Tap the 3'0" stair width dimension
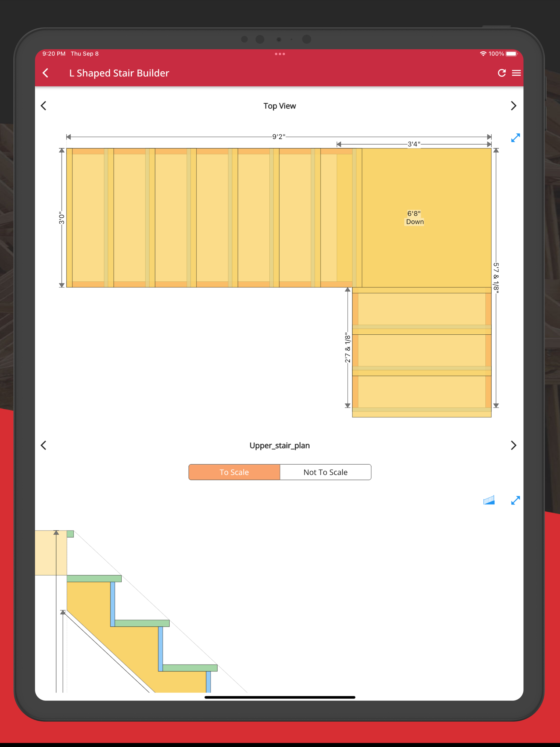The image size is (560, 747). point(62,218)
